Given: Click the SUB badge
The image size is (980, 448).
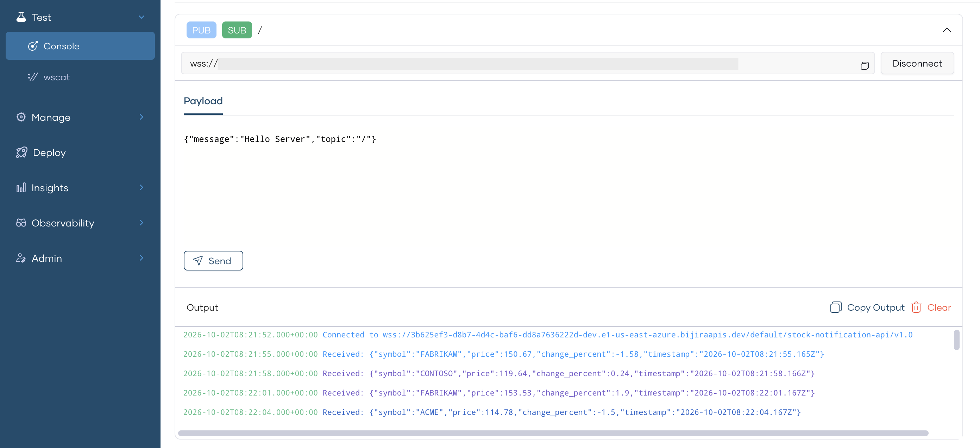Looking at the screenshot, I should (237, 30).
